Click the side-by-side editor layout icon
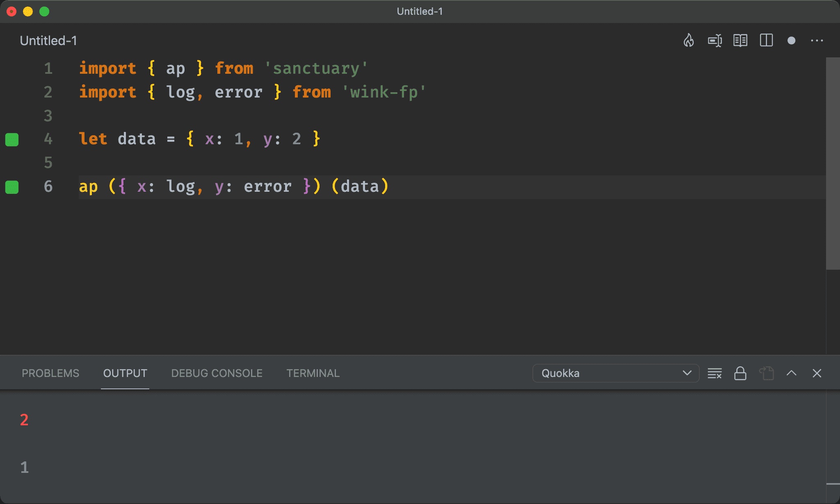 point(767,41)
